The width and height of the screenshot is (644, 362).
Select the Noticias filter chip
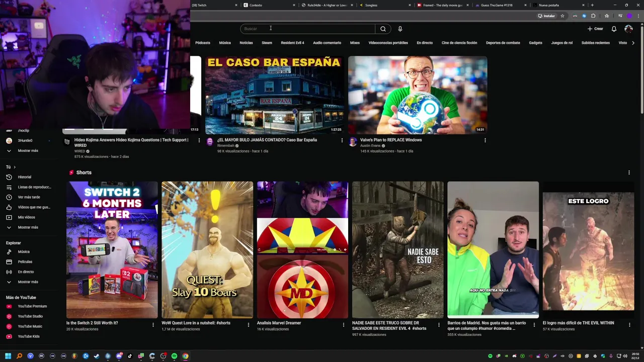[x=246, y=43]
